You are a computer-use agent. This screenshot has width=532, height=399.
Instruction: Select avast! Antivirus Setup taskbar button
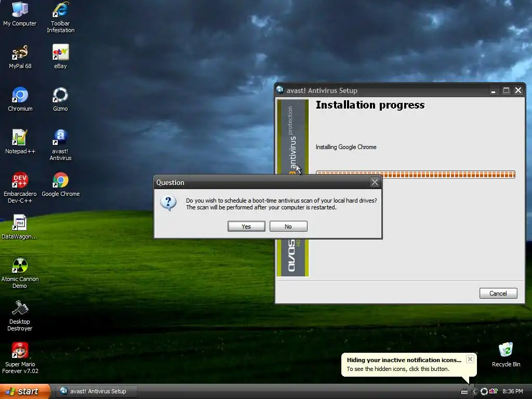[x=96, y=391]
